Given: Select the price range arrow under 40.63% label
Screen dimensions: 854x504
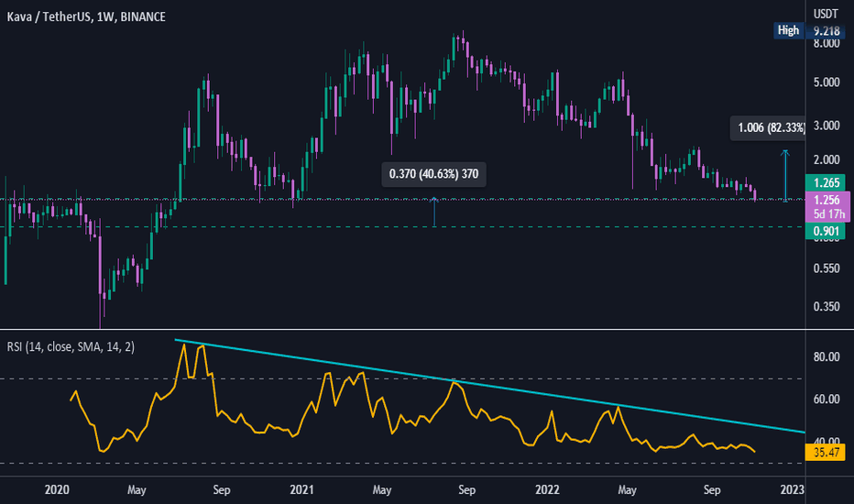Looking at the screenshot, I should [434, 212].
